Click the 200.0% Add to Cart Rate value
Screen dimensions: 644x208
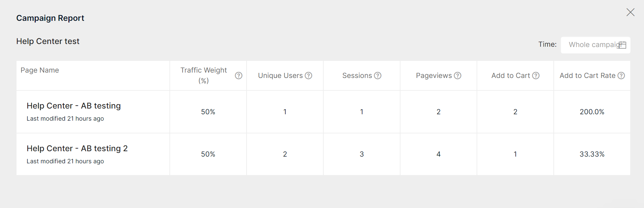[592, 112]
